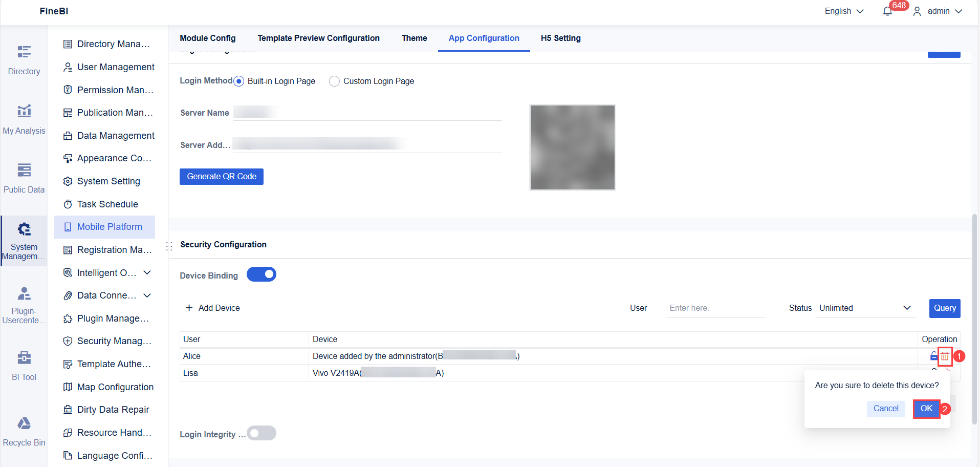
Task: Toggle the Device Binding switch off
Action: (x=262, y=274)
